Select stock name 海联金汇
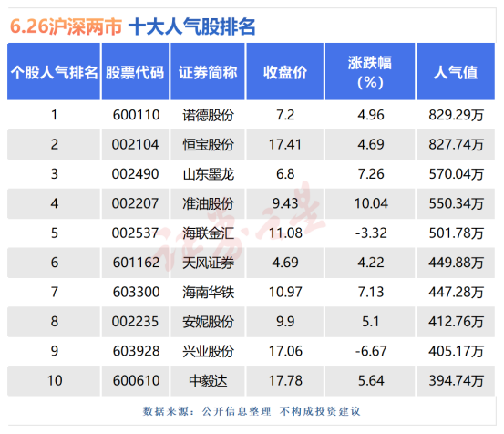This screenshot has height=434, width=504. tap(208, 233)
